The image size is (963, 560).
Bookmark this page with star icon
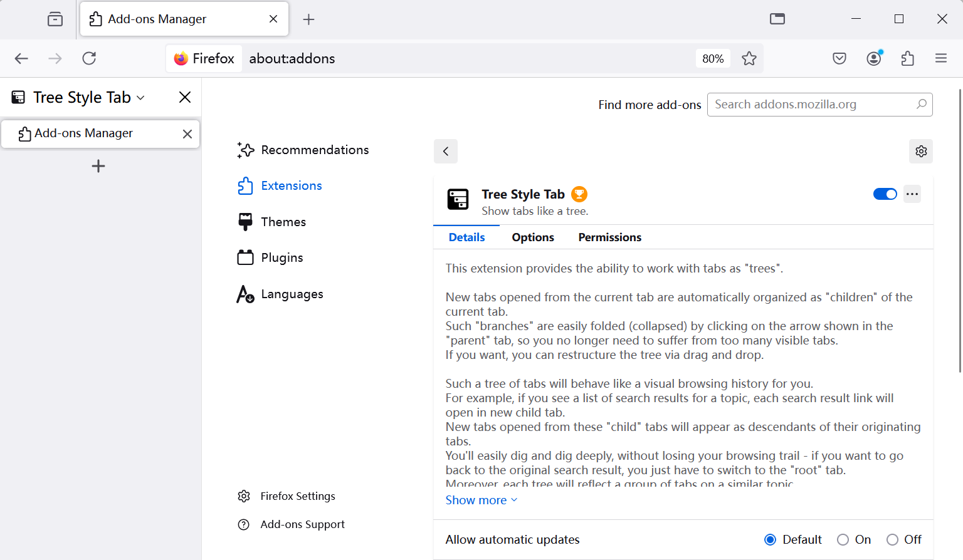[x=749, y=58]
